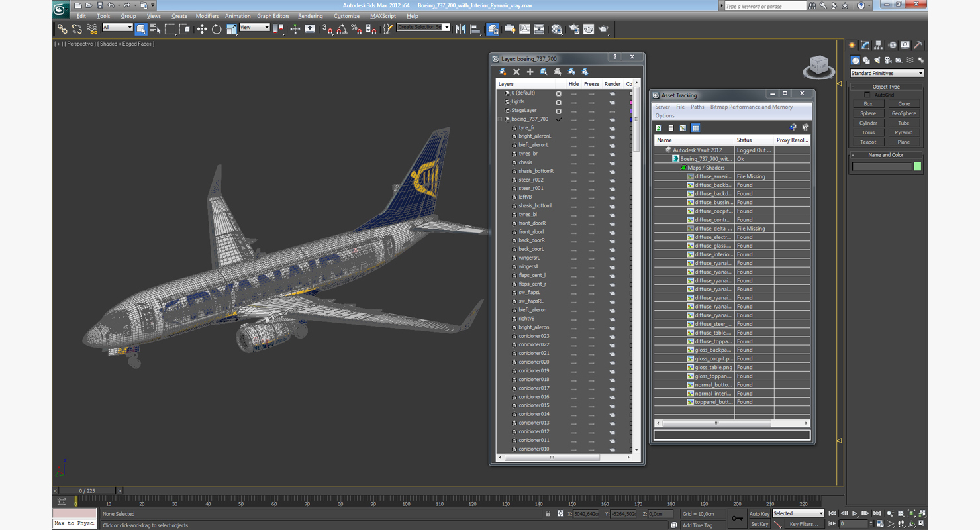Open the Modifiers menu
The height and width of the screenshot is (530, 980).
pyautogui.click(x=207, y=16)
